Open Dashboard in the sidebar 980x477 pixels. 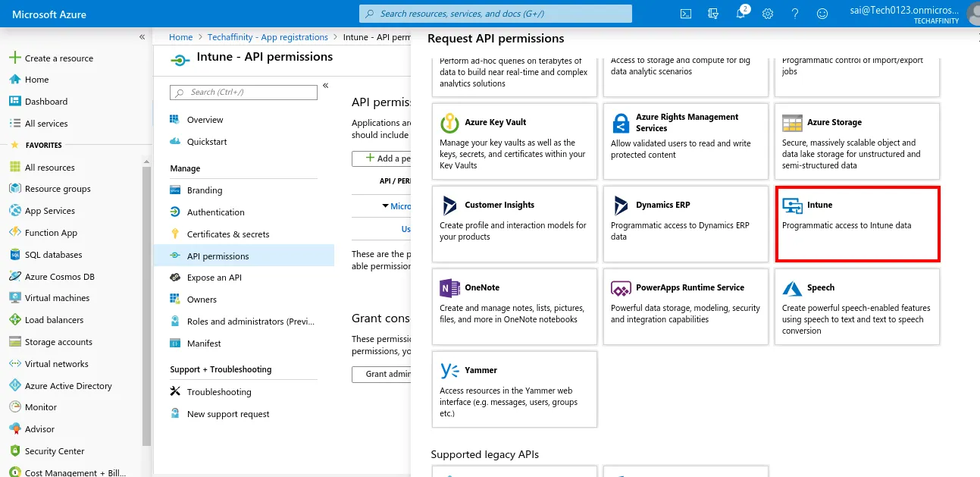[x=38, y=102]
